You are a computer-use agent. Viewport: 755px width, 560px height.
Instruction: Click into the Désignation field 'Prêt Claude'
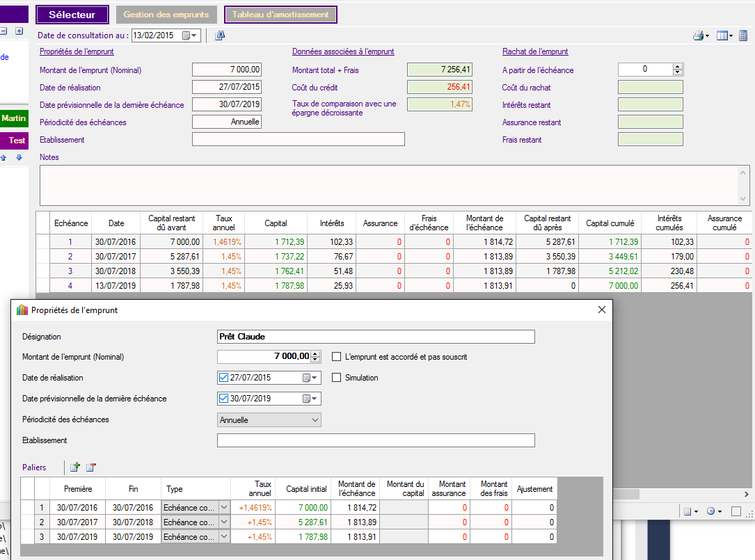tap(376, 337)
